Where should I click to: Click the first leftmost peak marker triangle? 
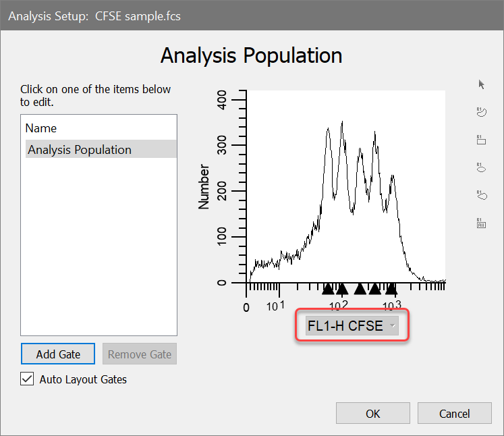click(x=328, y=290)
